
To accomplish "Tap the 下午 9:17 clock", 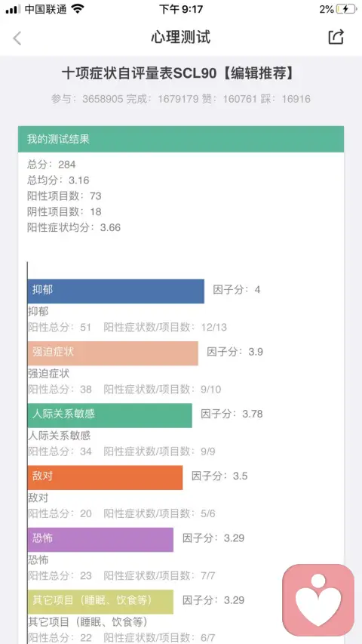I will point(181,9).
